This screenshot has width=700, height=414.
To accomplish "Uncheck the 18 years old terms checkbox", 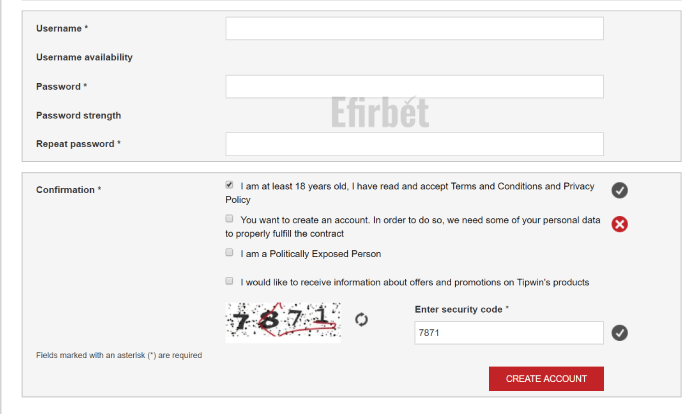I will pos(229,185).
